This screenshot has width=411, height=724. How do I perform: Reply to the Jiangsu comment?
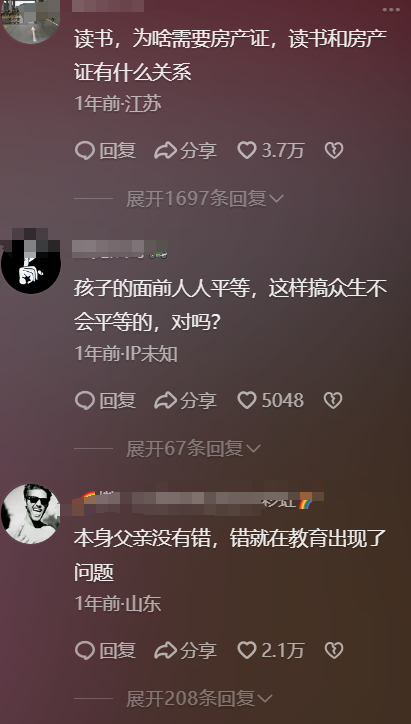105,151
